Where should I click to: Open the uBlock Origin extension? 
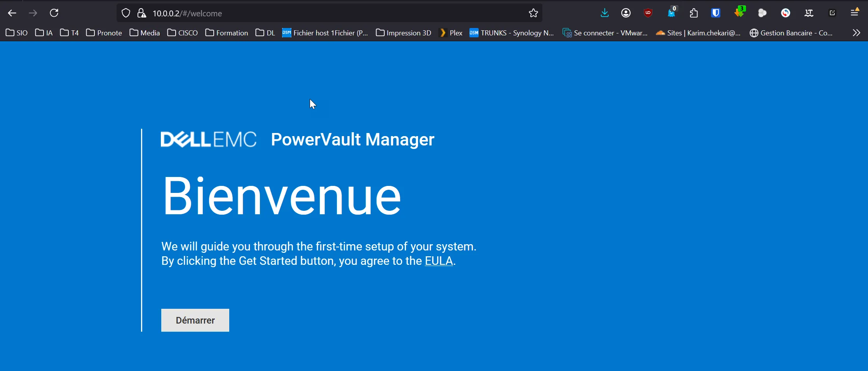coord(648,13)
